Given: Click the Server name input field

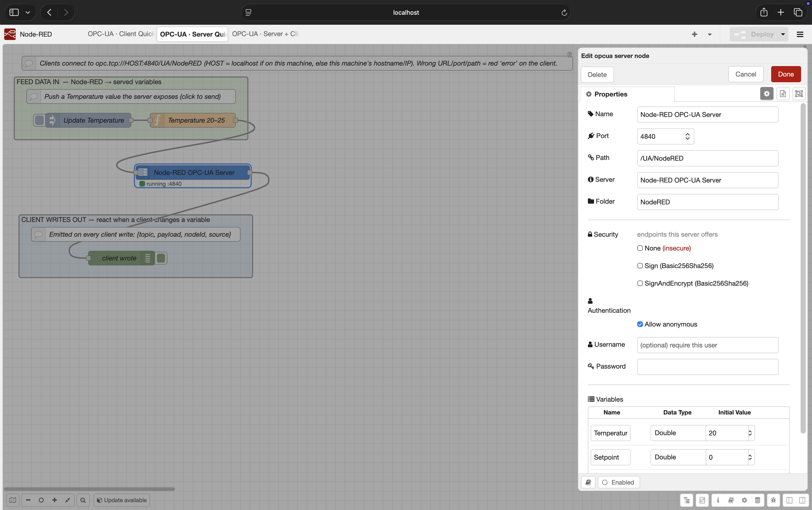Looking at the screenshot, I should tap(708, 180).
